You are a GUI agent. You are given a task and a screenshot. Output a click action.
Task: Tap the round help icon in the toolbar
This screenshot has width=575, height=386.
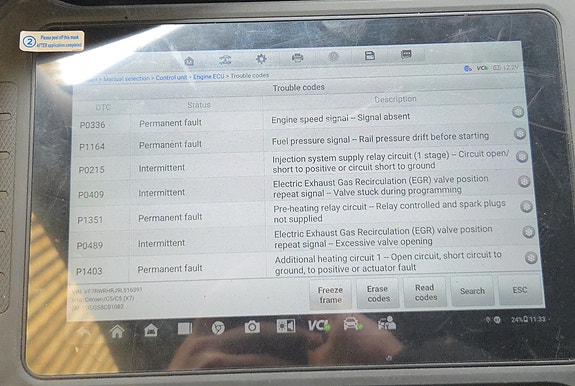pos(333,56)
